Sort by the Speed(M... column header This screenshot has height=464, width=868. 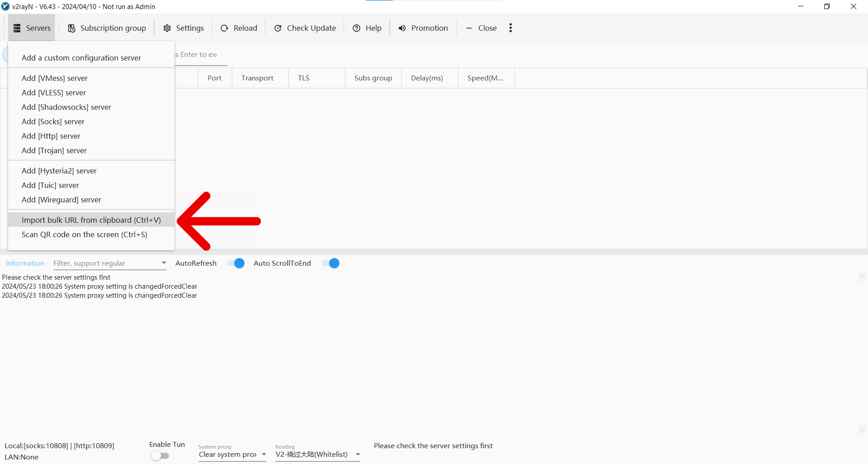pyautogui.click(x=486, y=78)
